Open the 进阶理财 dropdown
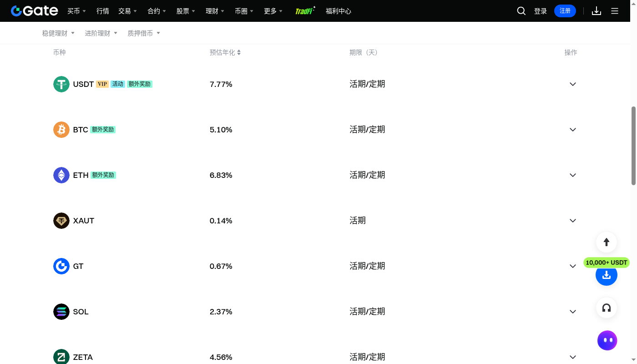 (x=101, y=33)
